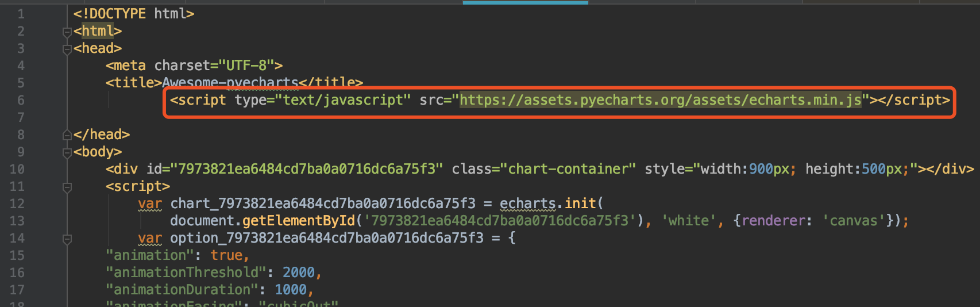Click the animationDuration value 1000
This screenshot has width=980, height=307.
tap(291, 290)
